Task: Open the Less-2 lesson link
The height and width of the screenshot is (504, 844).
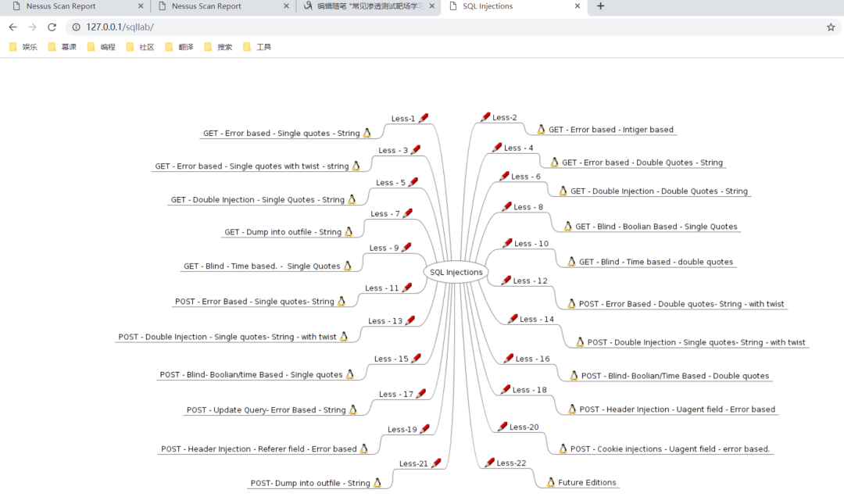Action: 504,117
